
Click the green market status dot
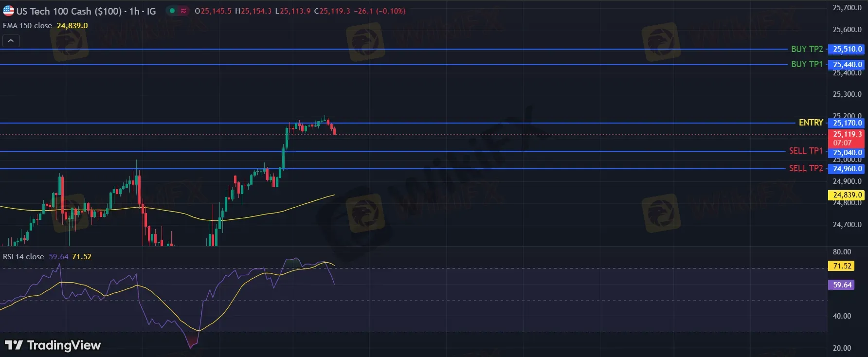[172, 11]
